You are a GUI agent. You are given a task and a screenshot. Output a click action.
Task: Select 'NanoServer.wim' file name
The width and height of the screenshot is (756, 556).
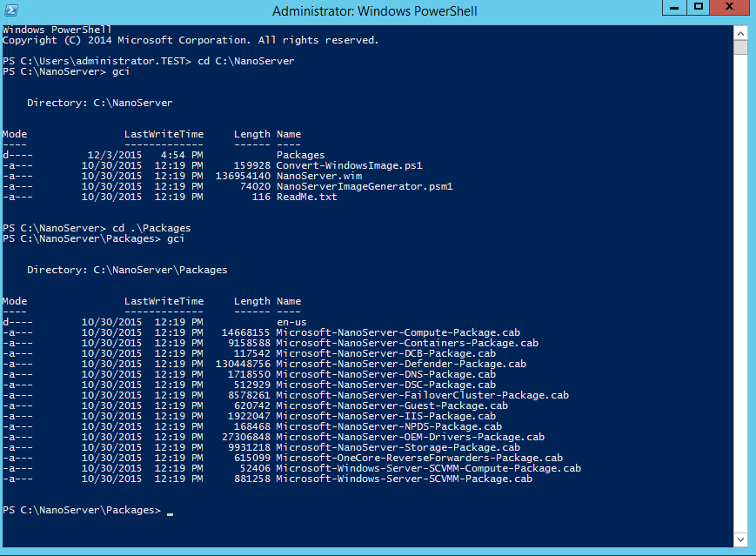pos(319,176)
